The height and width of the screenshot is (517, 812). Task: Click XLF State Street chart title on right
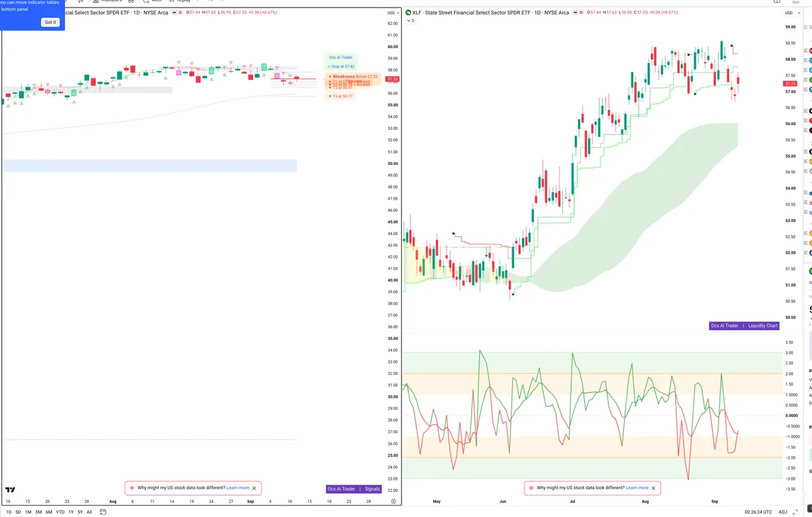pos(491,13)
